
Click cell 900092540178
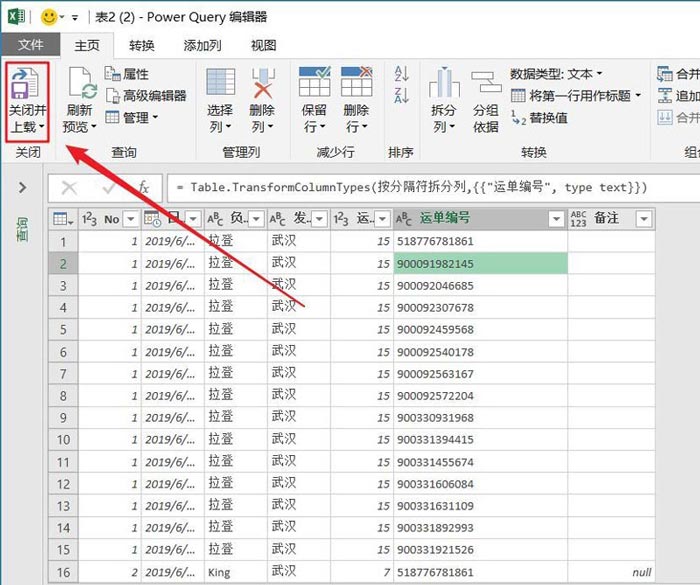tap(480, 352)
